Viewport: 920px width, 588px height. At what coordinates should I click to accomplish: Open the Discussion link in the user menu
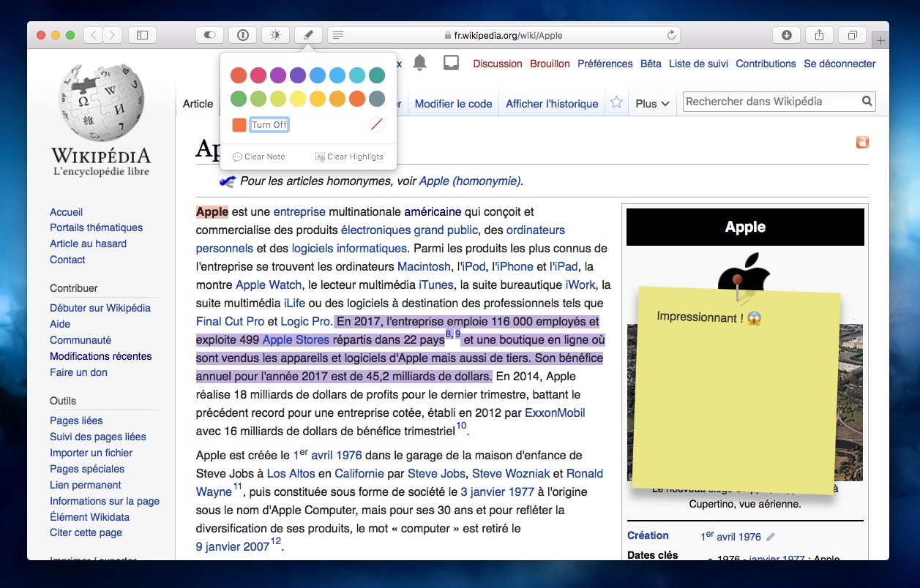pos(498,64)
